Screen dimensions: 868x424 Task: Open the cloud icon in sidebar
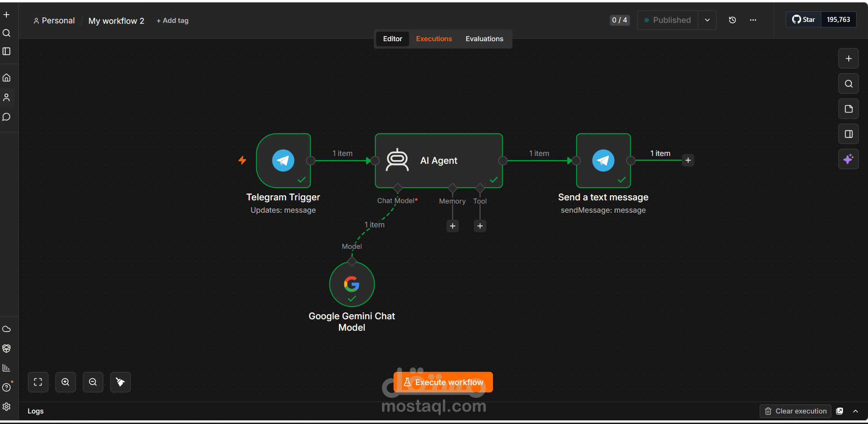6,329
